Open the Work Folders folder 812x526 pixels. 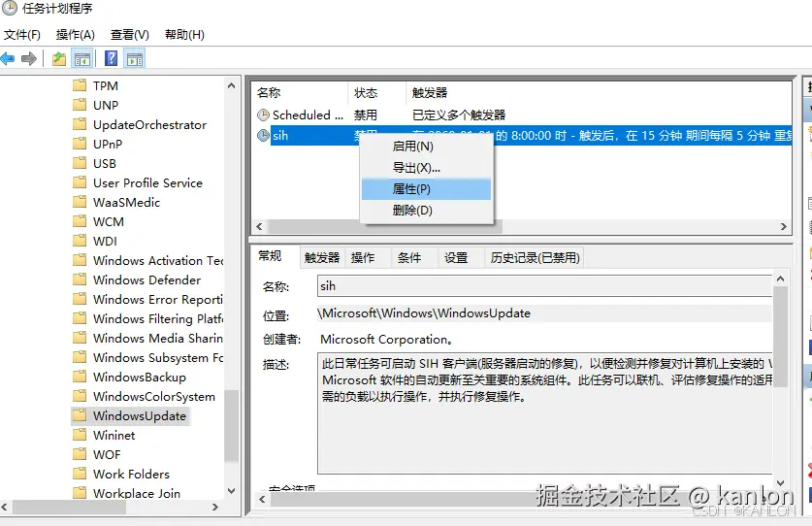pyautogui.click(x=131, y=475)
